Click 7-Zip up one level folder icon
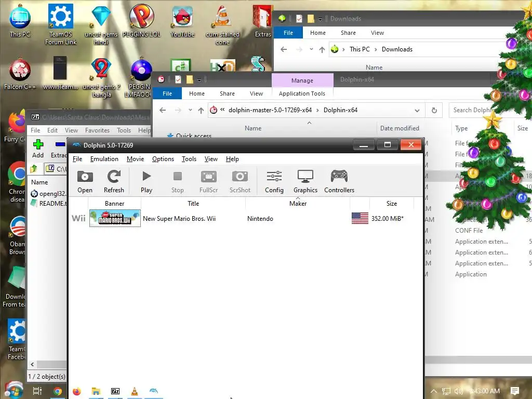This screenshot has height=399, width=532. click(x=34, y=168)
